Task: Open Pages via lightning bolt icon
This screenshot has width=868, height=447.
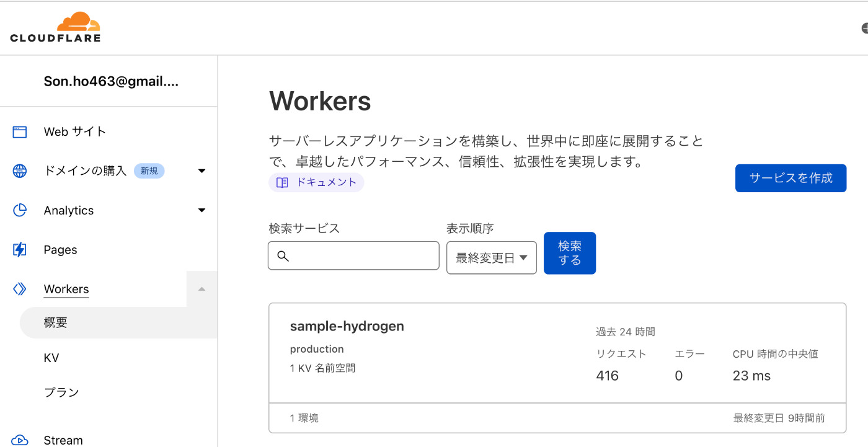Action: [x=20, y=250]
